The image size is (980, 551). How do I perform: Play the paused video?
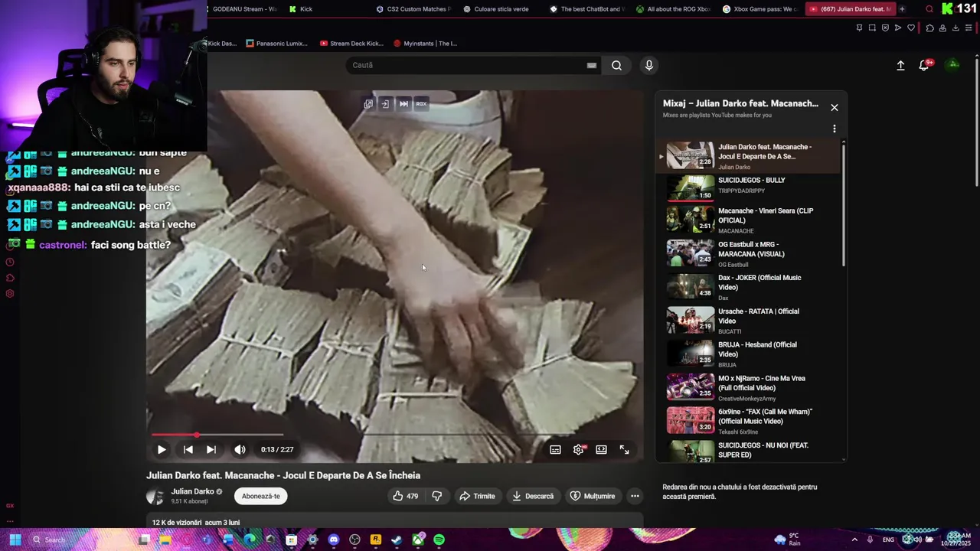coord(162,450)
